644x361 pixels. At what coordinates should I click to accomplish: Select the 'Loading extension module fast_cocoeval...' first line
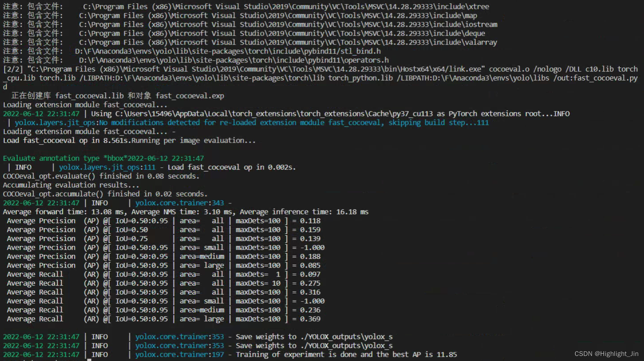coord(85,105)
